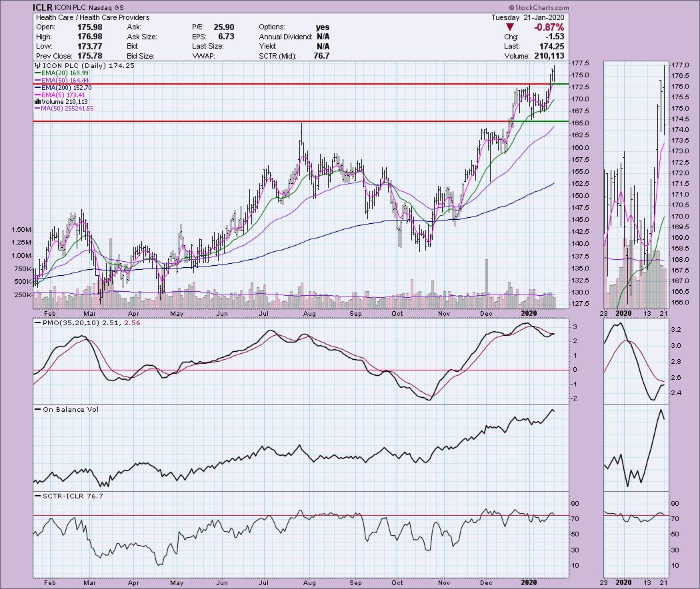Select the date Tuesday 21-Jan-2020

pyautogui.click(x=528, y=17)
